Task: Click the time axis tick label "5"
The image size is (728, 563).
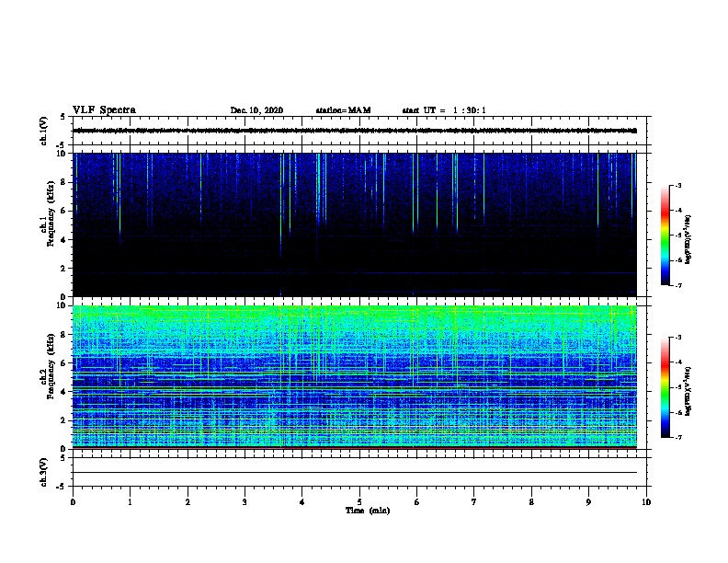Action: [359, 502]
